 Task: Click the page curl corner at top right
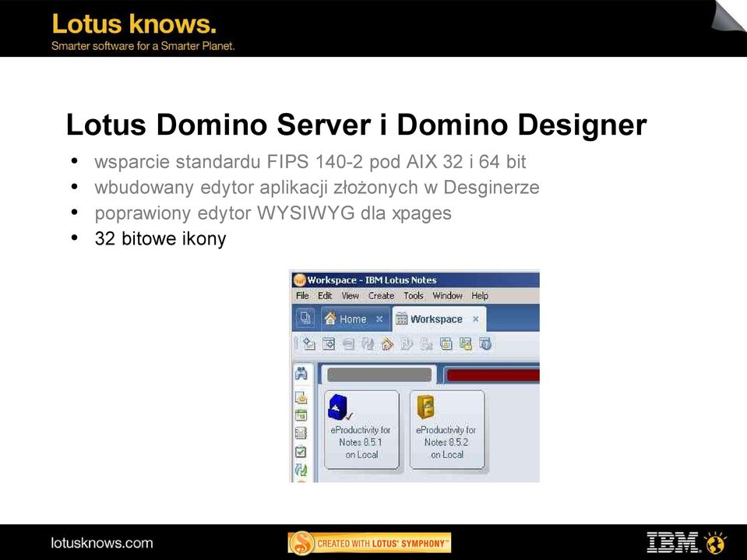click(x=729, y=16)
